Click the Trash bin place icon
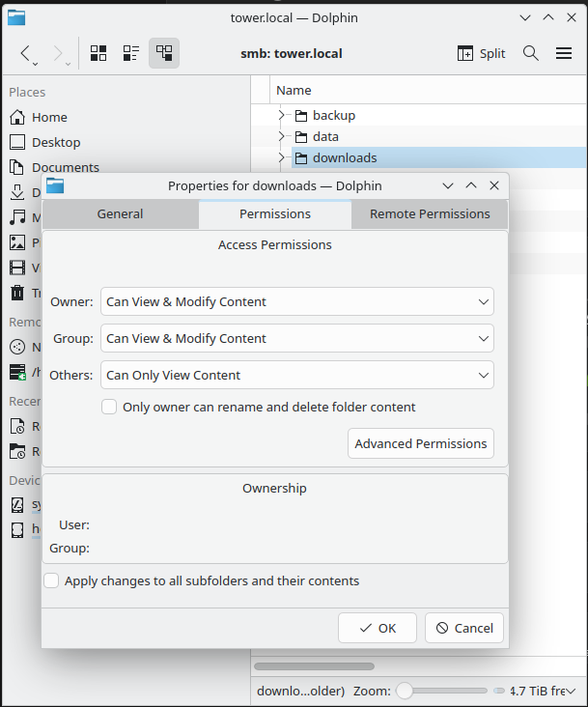Image resolution: width=588 pixels, height=707 pixels. 17,293
